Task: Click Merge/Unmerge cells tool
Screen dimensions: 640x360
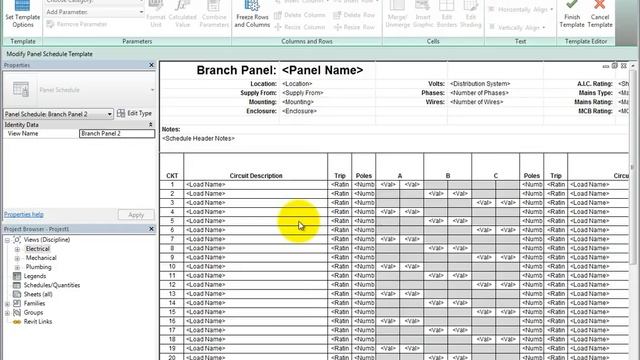Action: click(x=397, y=14)
